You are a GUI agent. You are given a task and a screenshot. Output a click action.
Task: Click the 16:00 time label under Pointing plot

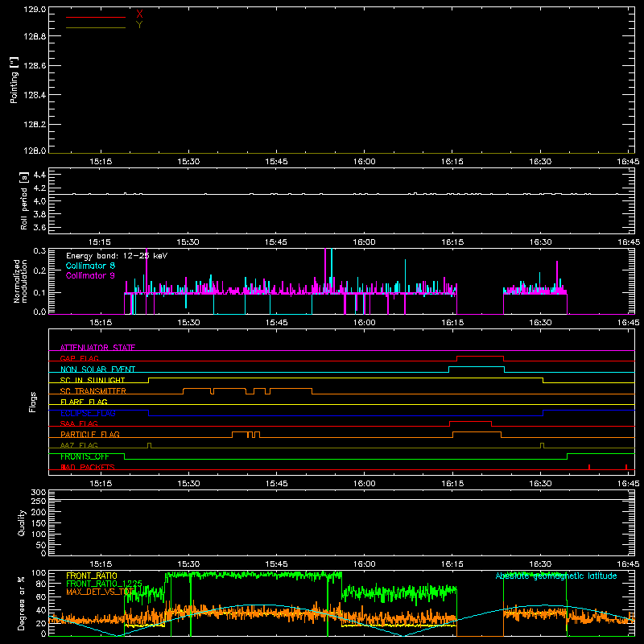365,162
